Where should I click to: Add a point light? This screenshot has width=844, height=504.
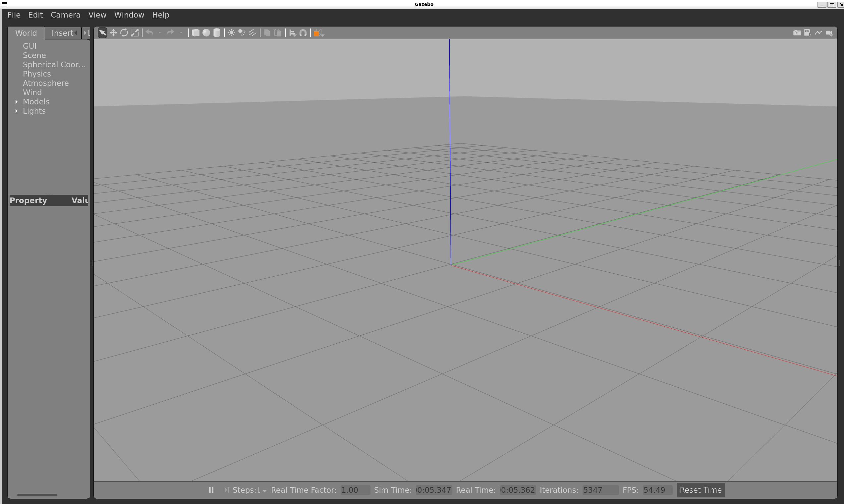231,33
